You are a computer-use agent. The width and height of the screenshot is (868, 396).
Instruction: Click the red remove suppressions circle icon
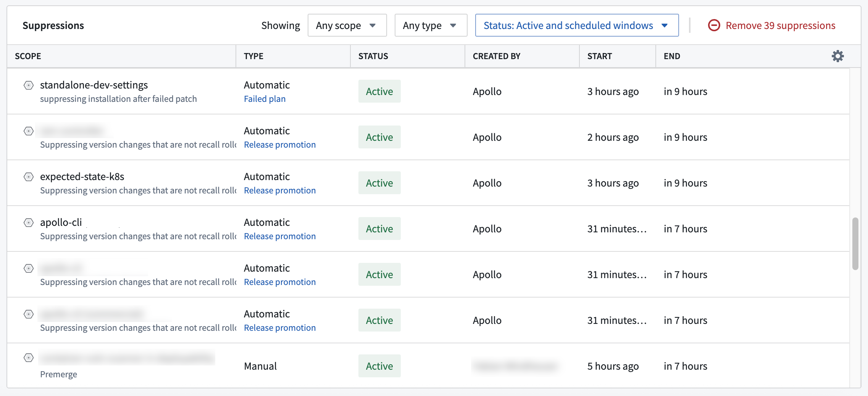(x=714, y=25)
